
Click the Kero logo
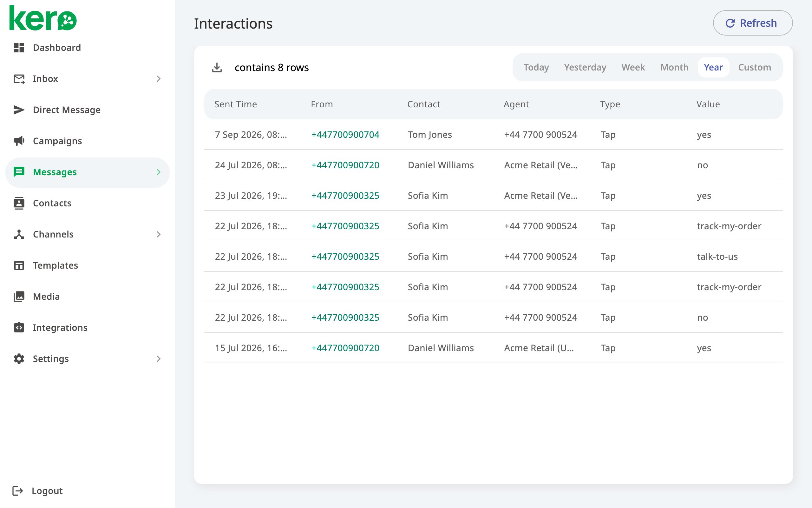(x=43, y=18)
